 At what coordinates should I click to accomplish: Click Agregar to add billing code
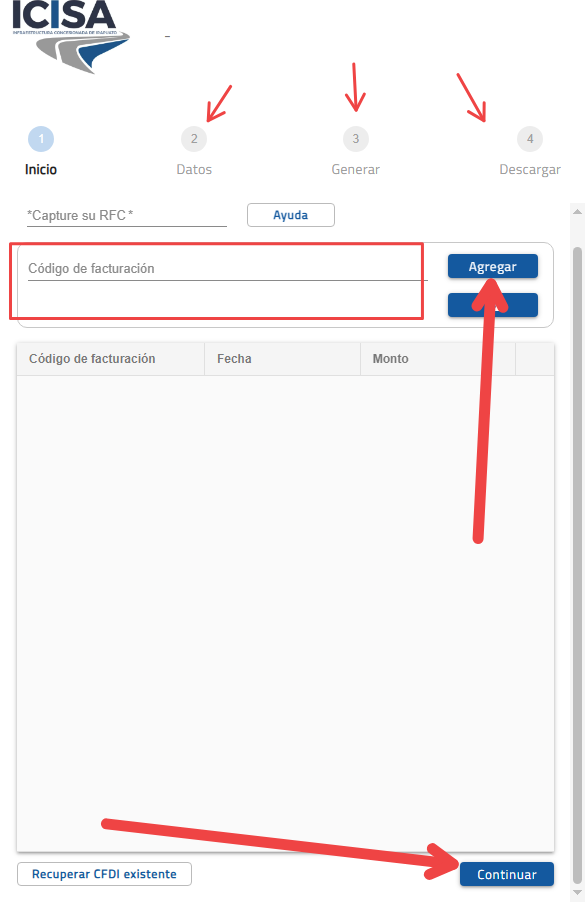[x=493, y=266]
